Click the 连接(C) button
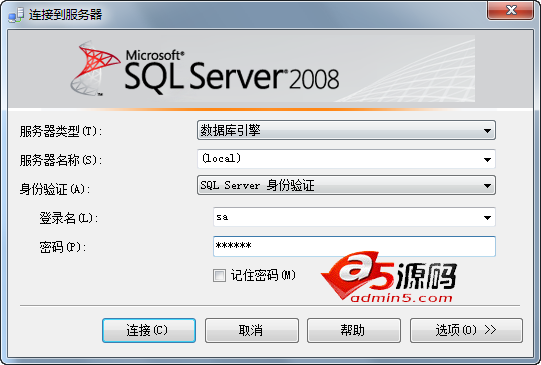 coord(149,331)
